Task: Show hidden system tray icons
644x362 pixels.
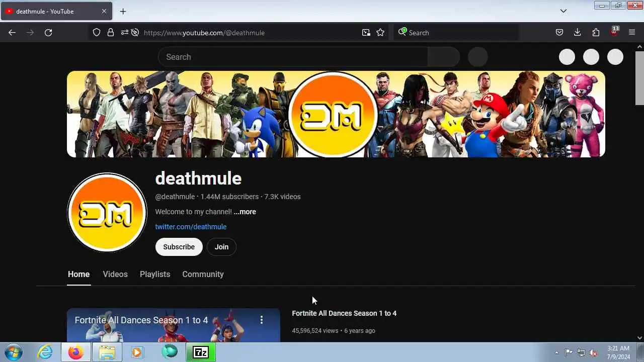Action: click(x=556, y=352)
